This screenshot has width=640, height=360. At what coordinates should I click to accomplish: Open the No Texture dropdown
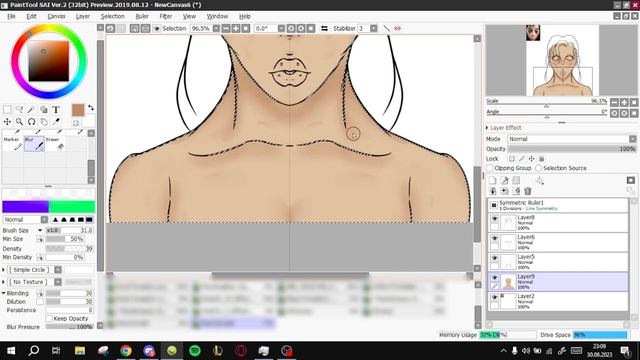[58, 282]
